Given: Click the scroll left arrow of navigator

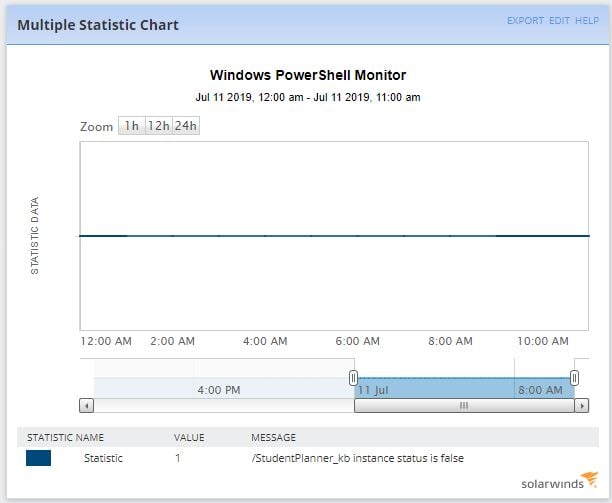Looking at the screenshot, I should point(87,405).
